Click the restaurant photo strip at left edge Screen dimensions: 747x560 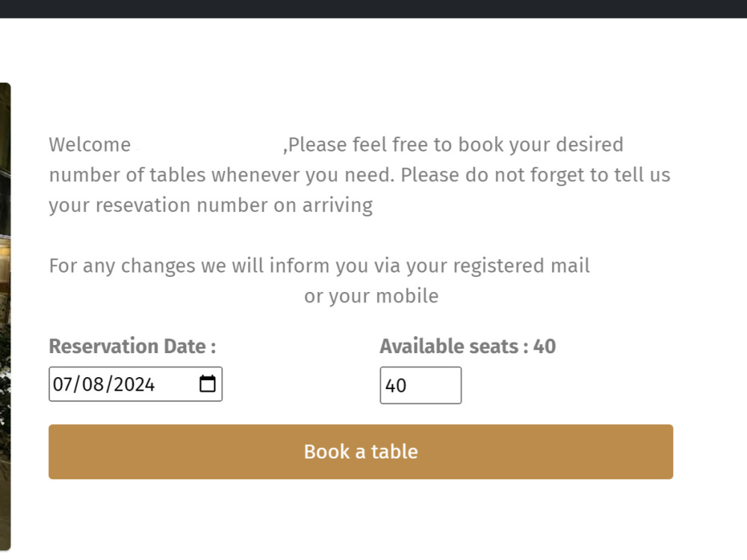(x=5, y=317)
